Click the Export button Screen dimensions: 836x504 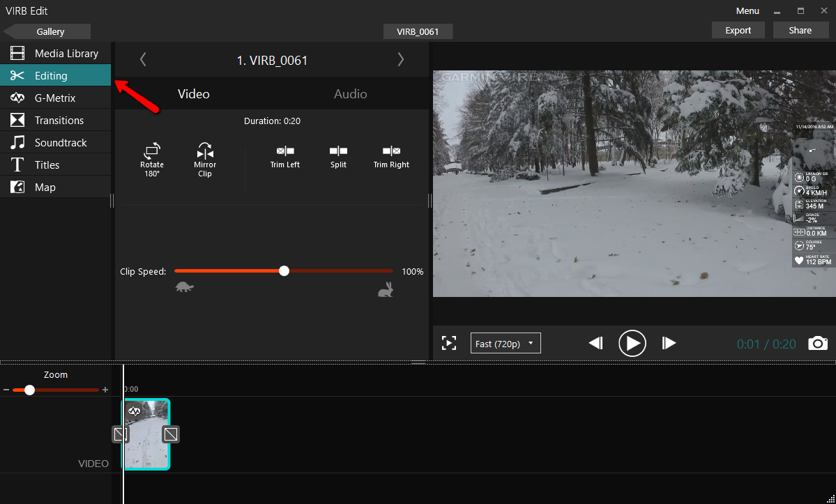[x=738, y=31]
